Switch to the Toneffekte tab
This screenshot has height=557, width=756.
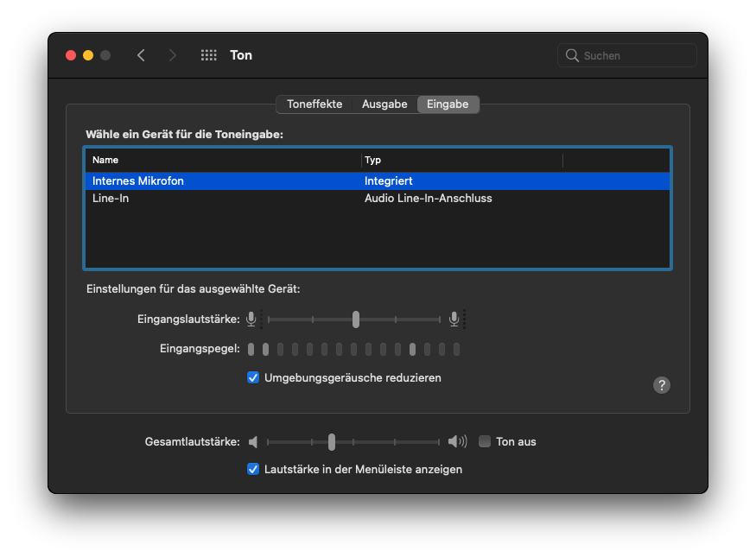314,104
